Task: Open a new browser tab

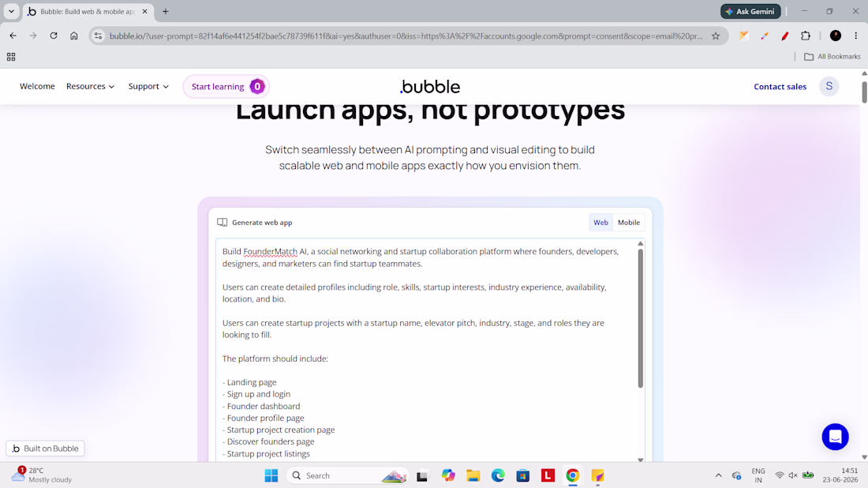Action: (x=166, y=11)
